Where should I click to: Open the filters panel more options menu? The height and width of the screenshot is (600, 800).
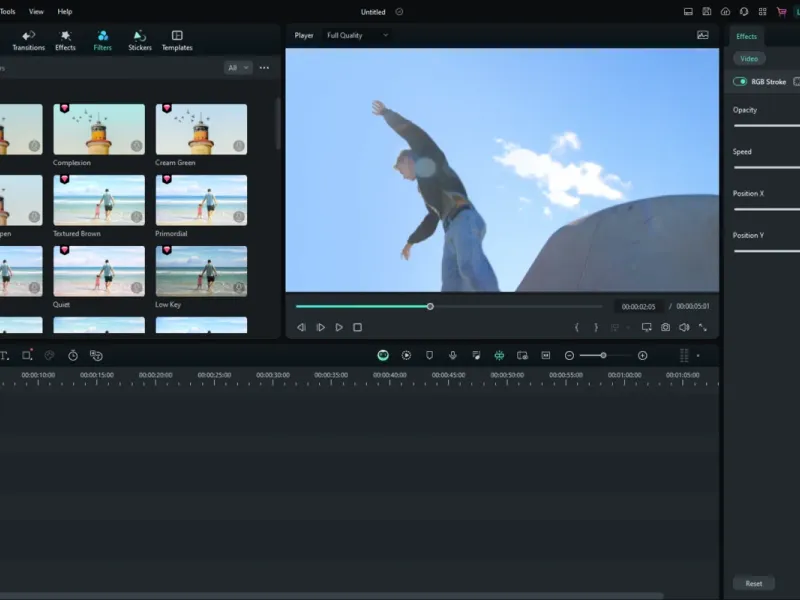coord(264,67)
